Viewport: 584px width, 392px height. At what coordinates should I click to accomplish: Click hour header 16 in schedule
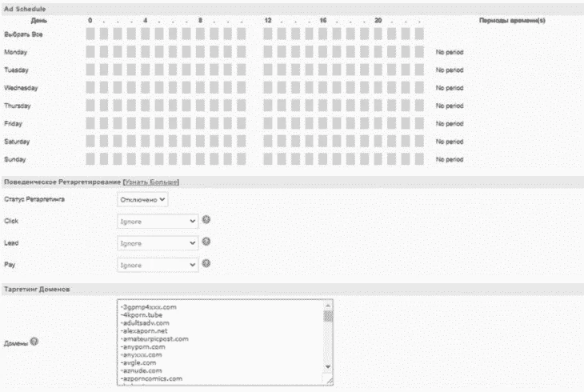tap(323, 21)
